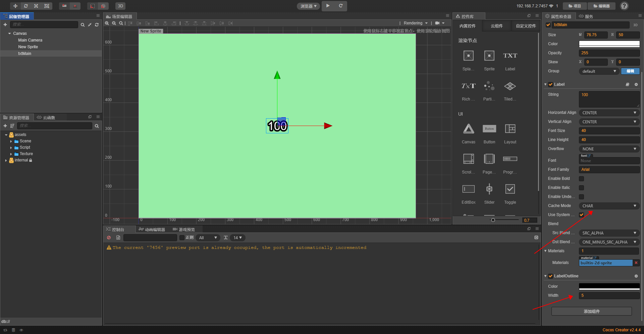Open the Cache Mode CHAR dropdown
The height and width of the screenshot is (334, 644).
609,206
